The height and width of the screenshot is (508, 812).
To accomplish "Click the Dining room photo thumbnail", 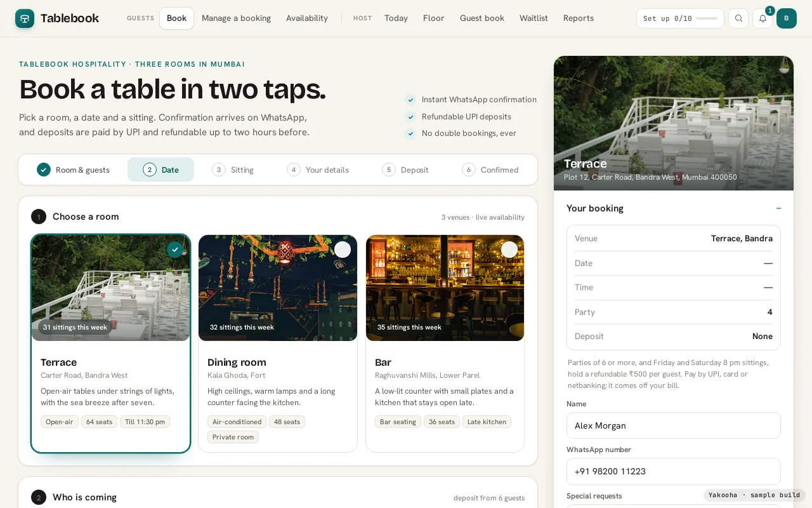I will 278,288.
